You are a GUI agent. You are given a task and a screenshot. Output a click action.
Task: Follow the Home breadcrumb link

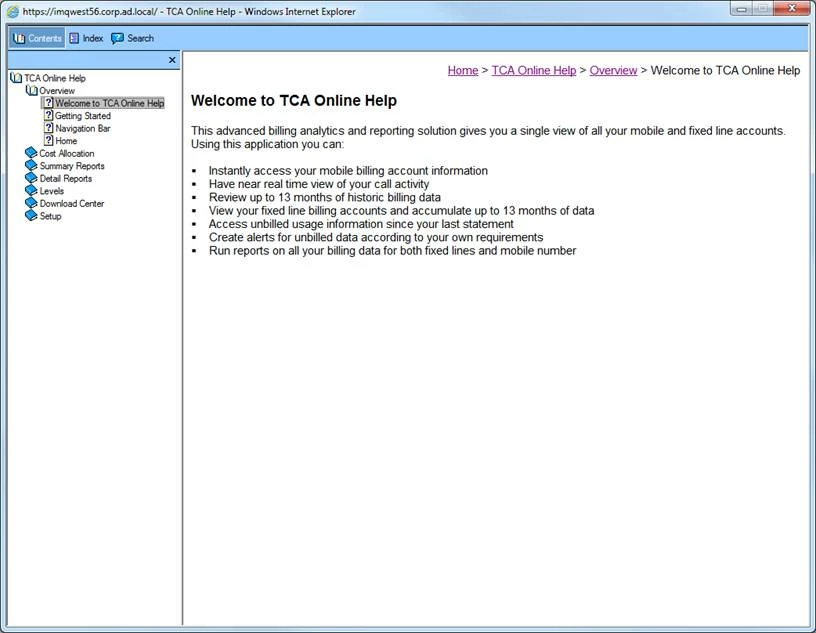(x=463, y=70)
